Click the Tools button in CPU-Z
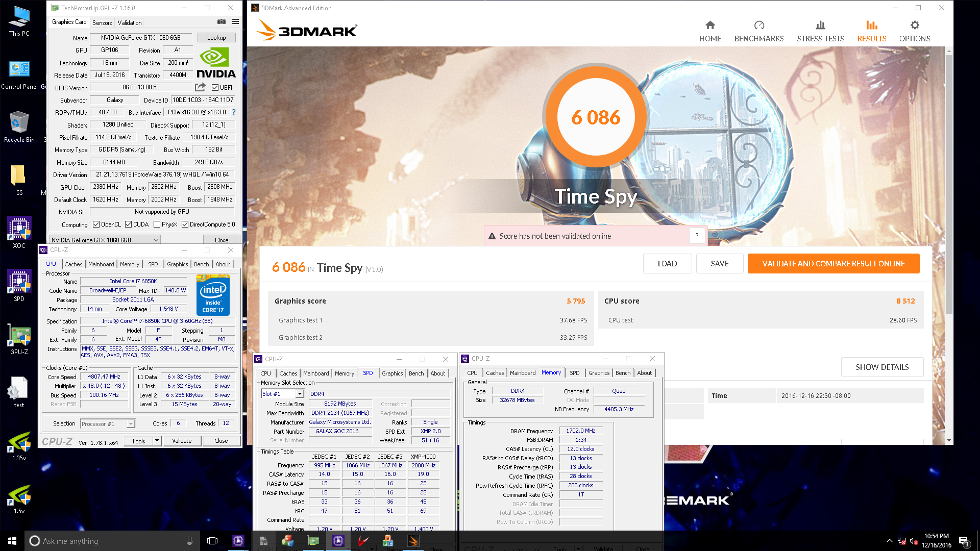This screenshot has width=980, height=551. coord(138,441)
